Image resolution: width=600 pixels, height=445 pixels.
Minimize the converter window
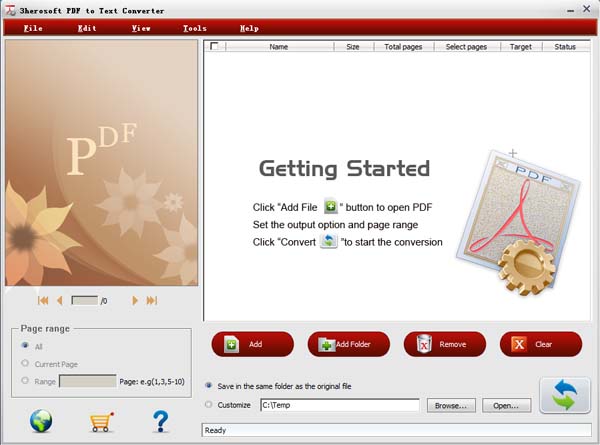[571, 10]
